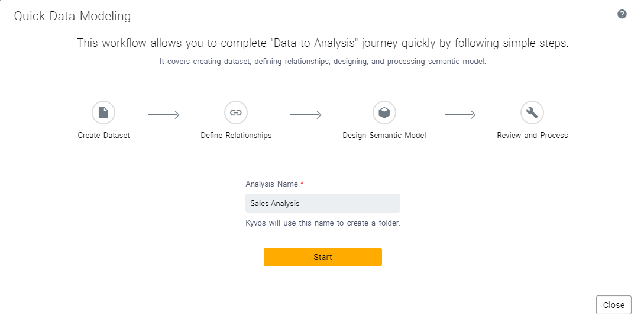Select the "Review and Process" step label
The image size is (644, 315).
click(532, 136)
